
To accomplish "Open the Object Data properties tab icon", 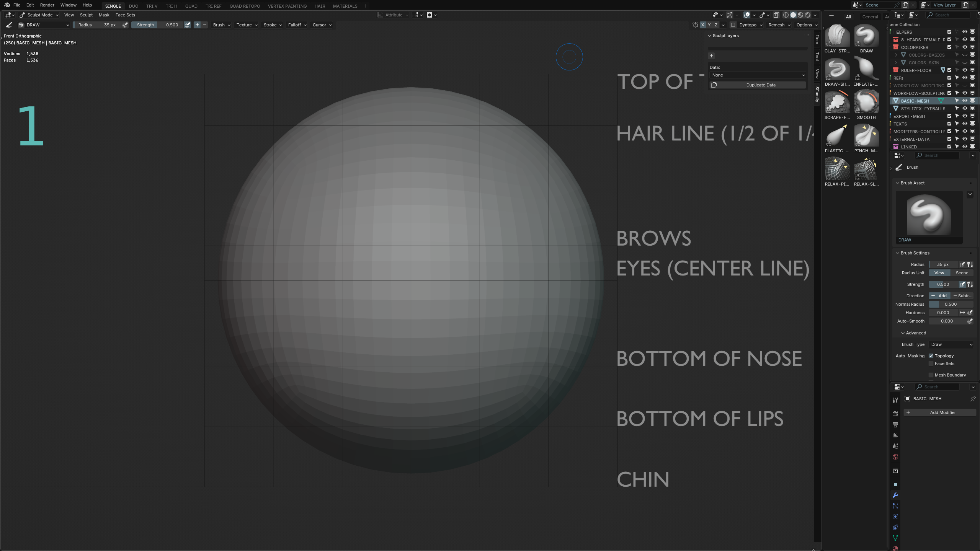I will click(895, 538).
